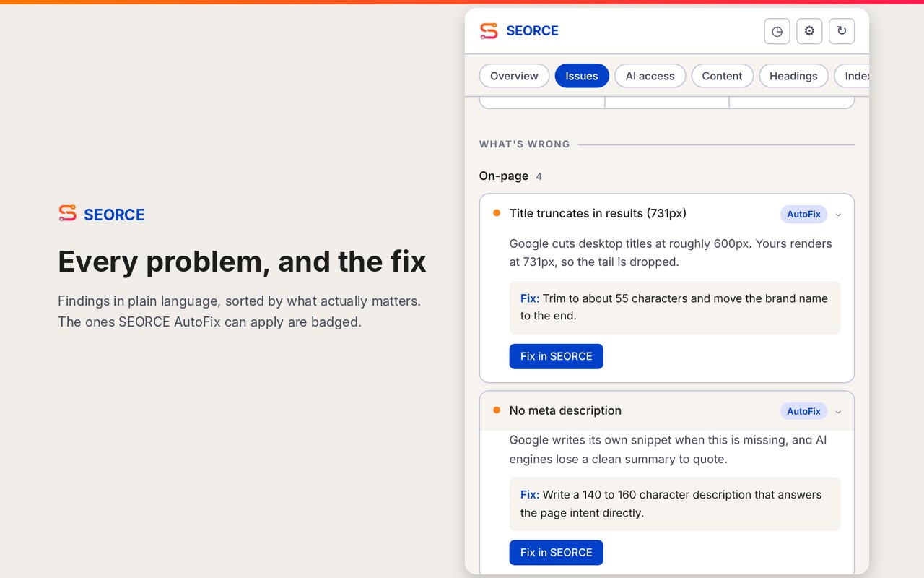Screen dimensions: 924x578
Task: Click the Google writes its own snippet text
Action: click(x=668, y=449)
